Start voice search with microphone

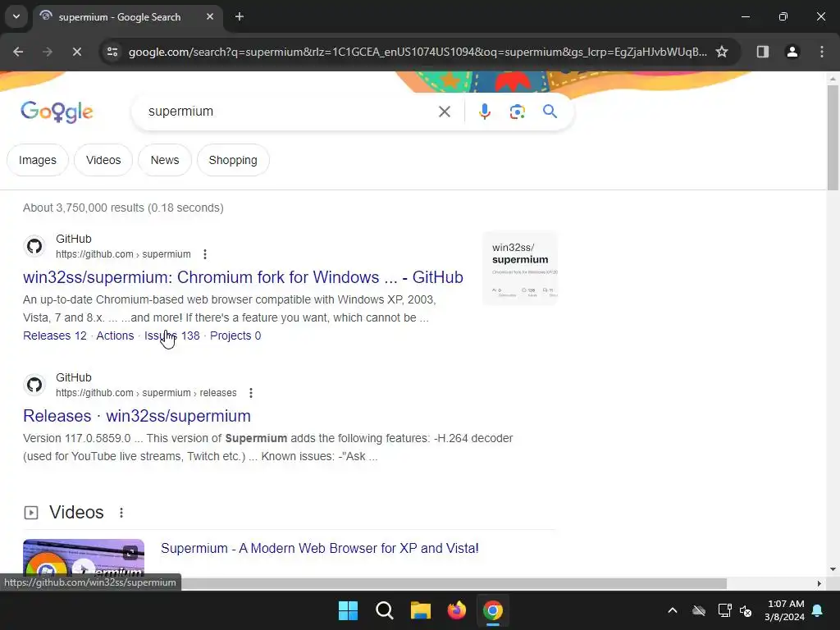click(484, 112)
